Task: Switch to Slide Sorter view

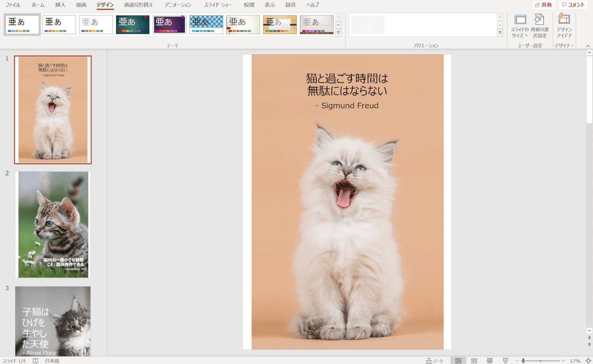Action: click(x=474, y=361)
